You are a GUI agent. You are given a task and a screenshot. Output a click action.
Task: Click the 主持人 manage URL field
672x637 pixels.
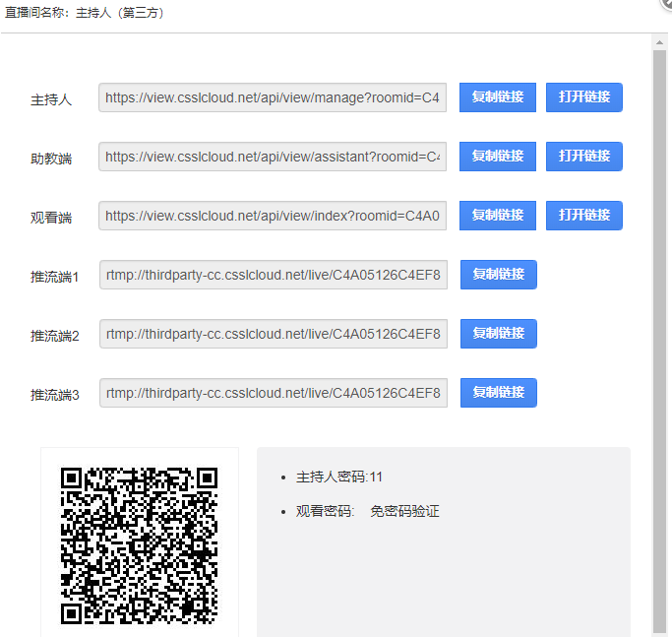(273, 97)
